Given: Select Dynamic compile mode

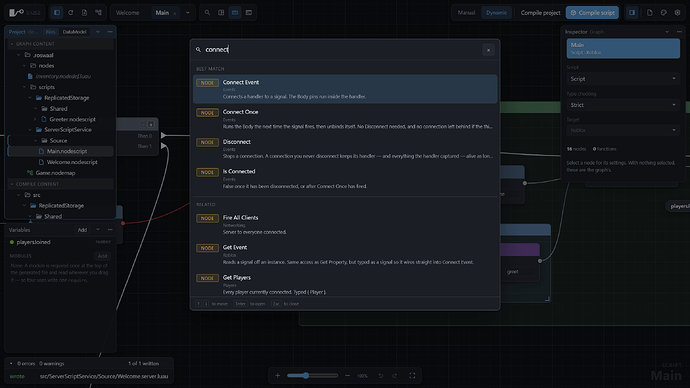Looking at the screenshot, I should coord(496,13).
